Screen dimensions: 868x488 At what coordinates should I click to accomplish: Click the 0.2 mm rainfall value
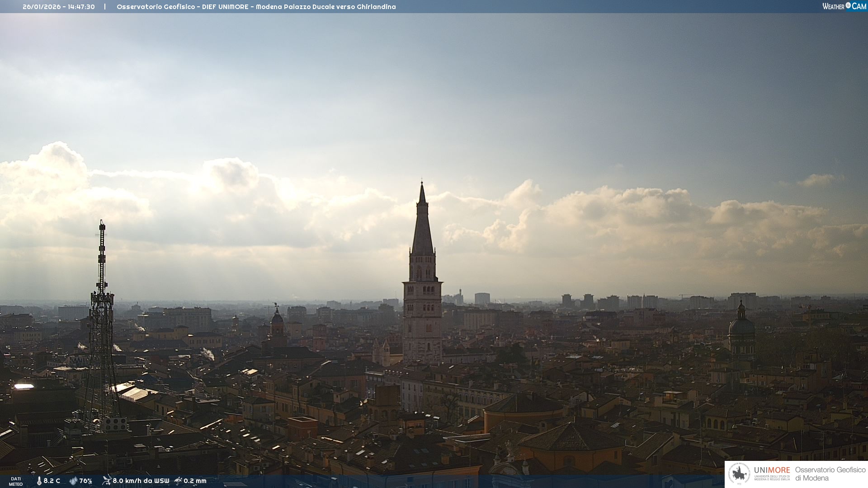click(x=195, y=481)
